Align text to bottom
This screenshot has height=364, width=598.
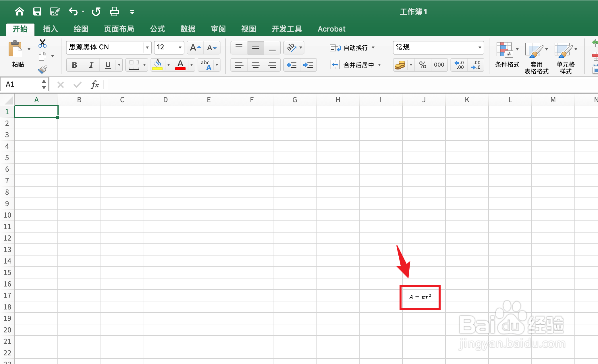(x=272, y=48)
